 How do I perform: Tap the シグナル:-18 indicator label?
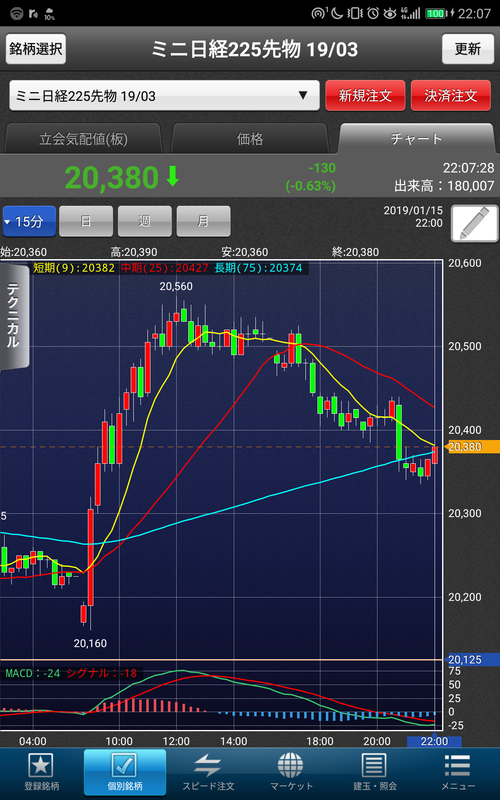point(102,673)
